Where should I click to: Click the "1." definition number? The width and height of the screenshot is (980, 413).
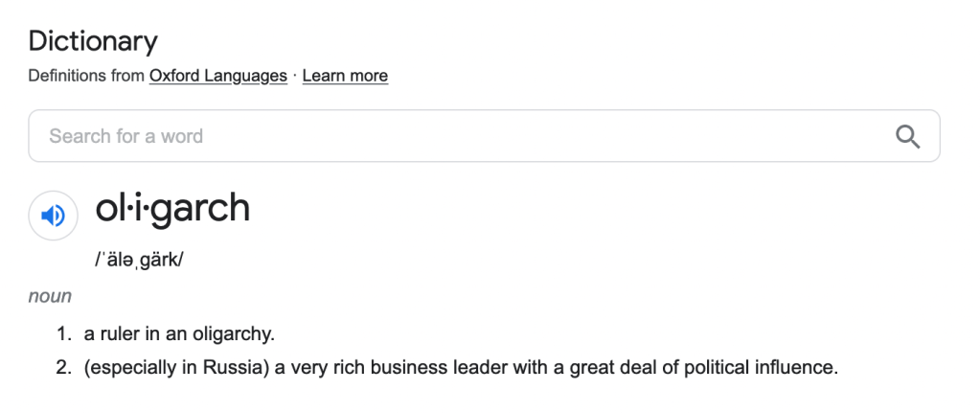[63, 334]
